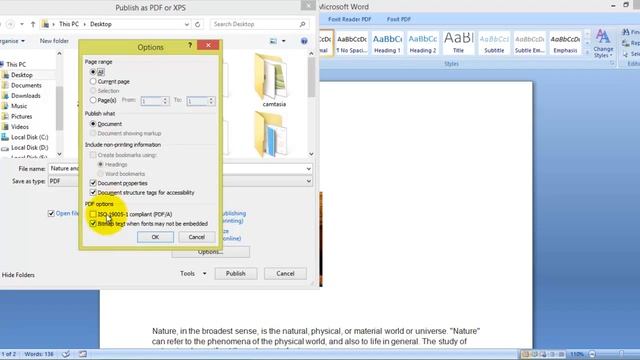Image resolution: width=640 pixels, height=360 pixels.
Task: Toggle Bitmap text when fonts not embedded
Action: pos(93,224)
